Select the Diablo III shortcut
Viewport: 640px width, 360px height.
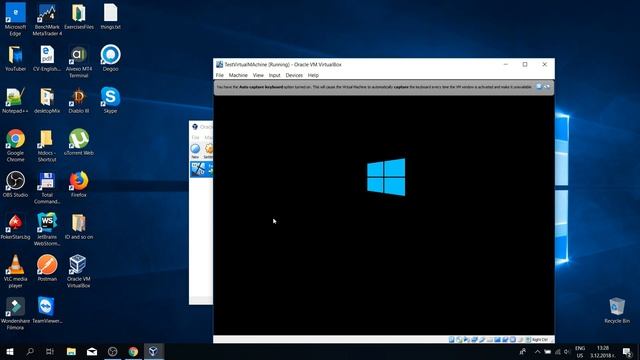pos(79,101)
